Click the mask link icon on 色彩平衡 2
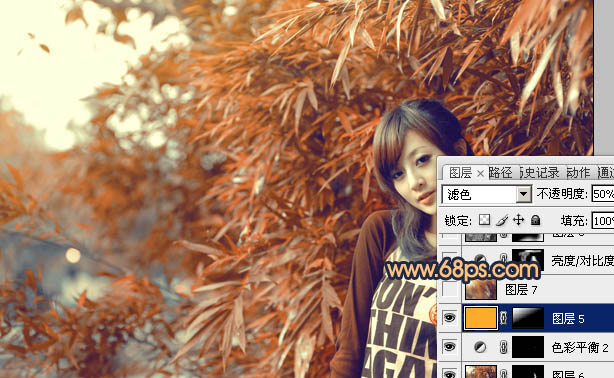The image size is (614, 378). click(504, 347)
